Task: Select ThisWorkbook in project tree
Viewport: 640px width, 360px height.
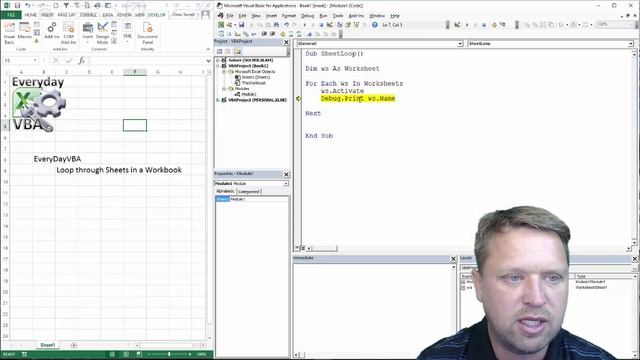Action: click(x=253, y=83)
